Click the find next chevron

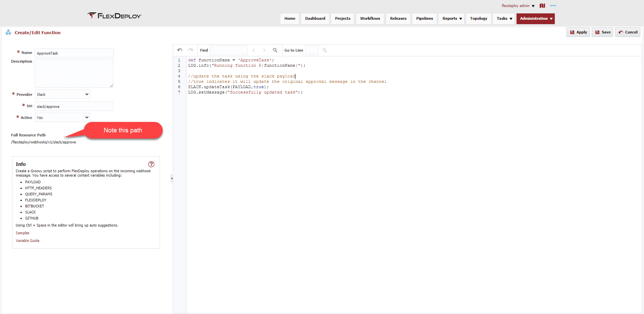pyautogui.click(x=264, y=50)
